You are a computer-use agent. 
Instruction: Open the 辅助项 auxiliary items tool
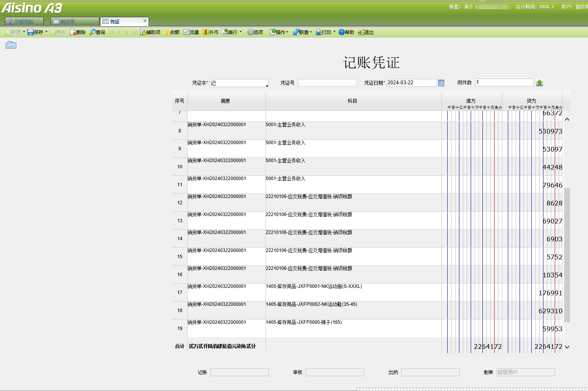150,32
